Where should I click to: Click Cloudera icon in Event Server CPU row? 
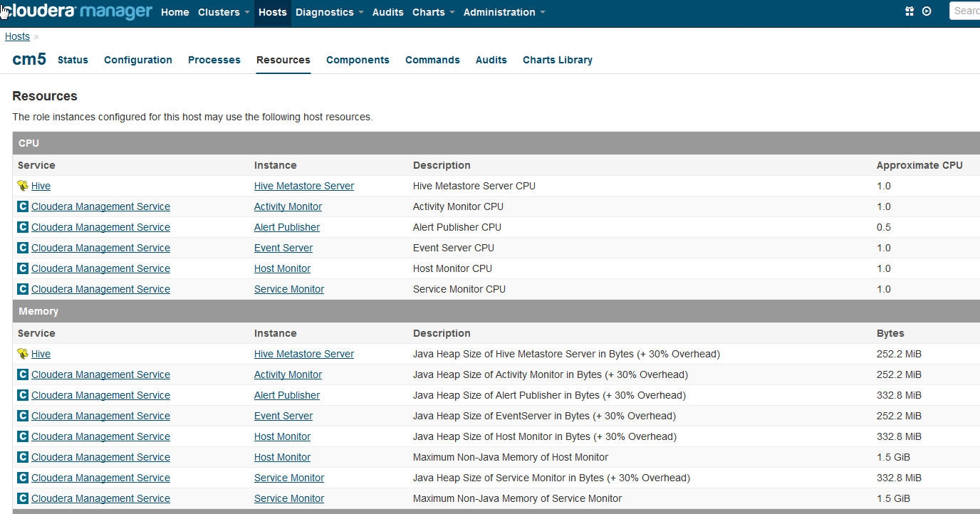click(23, 248)
